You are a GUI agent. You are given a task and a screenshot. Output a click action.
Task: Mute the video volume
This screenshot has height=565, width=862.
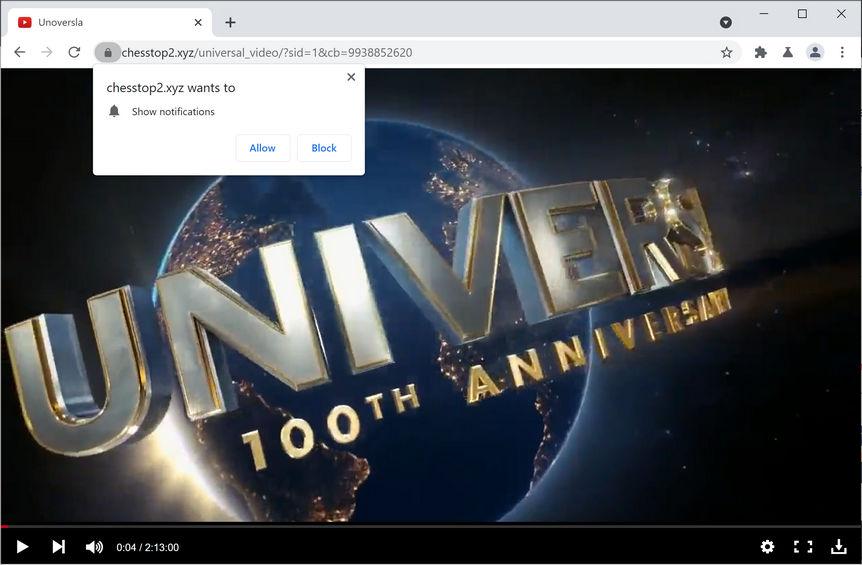coord(94,547)
